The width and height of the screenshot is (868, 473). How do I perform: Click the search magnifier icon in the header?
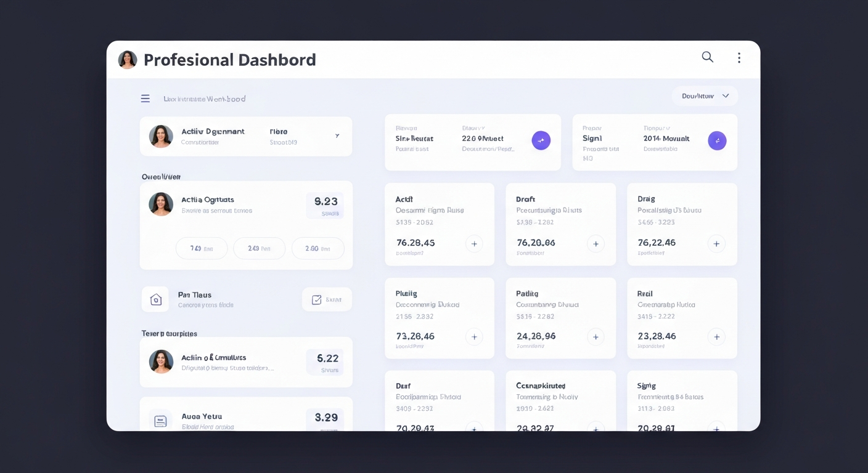click(x=708, y=57)
